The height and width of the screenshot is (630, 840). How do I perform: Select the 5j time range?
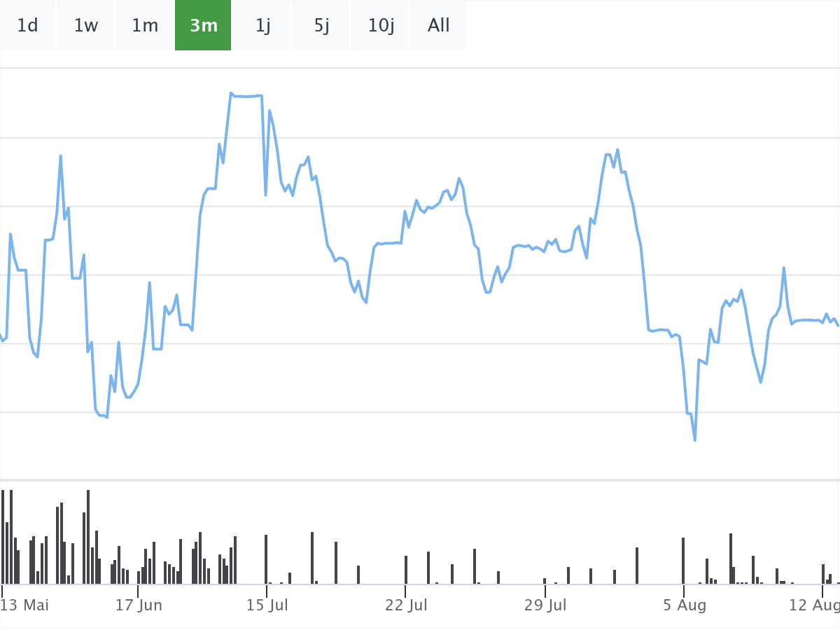[321, 26]
